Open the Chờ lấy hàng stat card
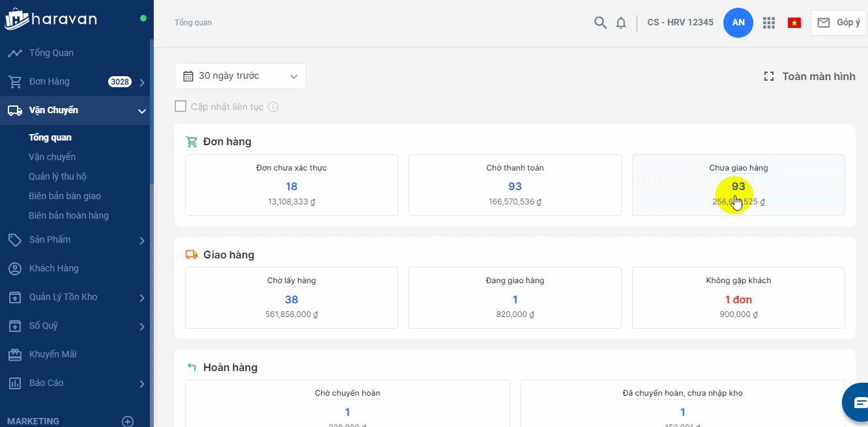The image size is (868, 427). point(291,297)
